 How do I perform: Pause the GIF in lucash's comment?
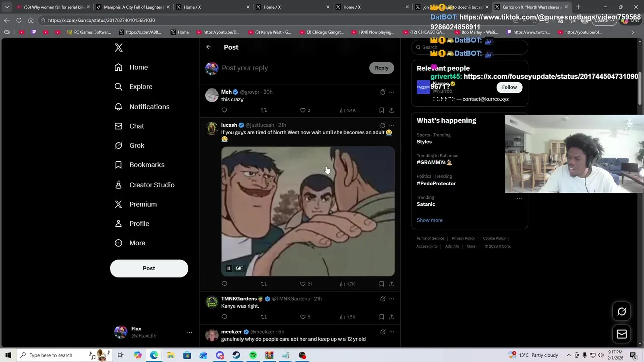(229, 268)
